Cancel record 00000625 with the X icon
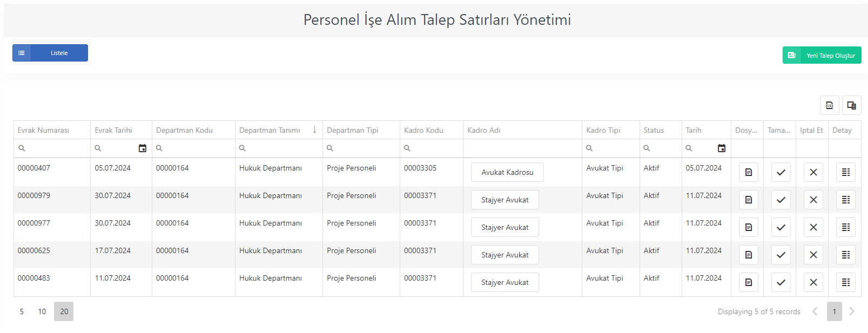The height and width of the screenshot is (333, 868). tap(813, 255)
